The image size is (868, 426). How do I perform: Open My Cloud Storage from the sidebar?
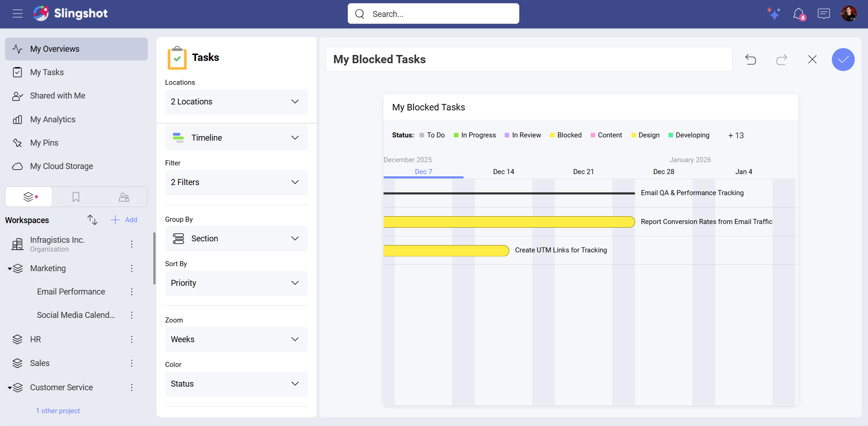(62, 166)
